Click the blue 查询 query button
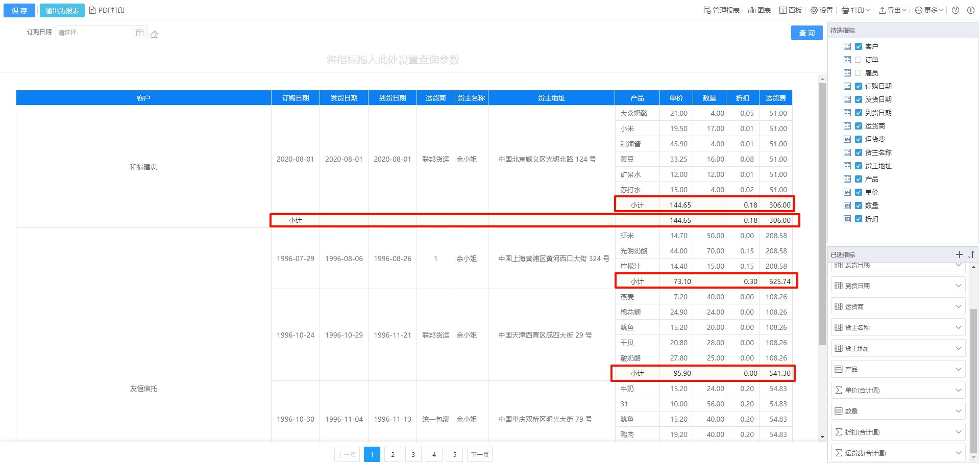The width and height of the screenshot is (980, 464). point(806,33)
